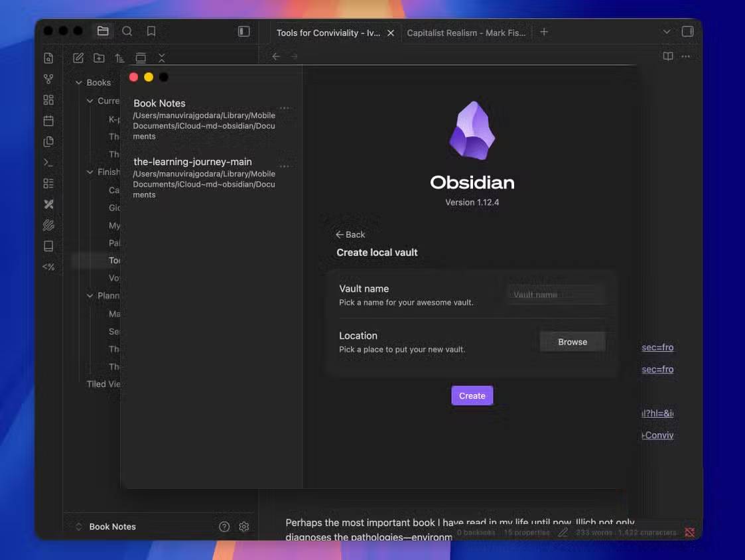Viewport: 745px width, 560px height.
Task: Collapse the Curre... subfolder
Action: 90,101
